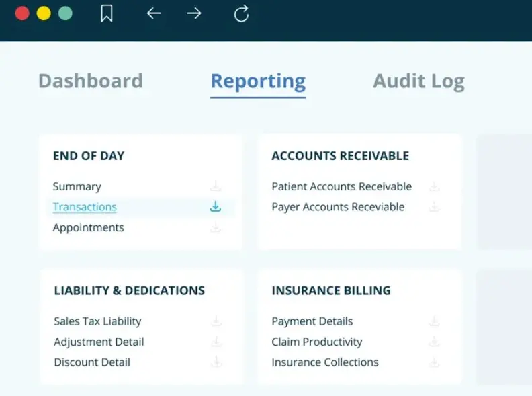Download the Payer Accounts Receviable report
This screenshot has height=396, width=532.
[435, 206]
